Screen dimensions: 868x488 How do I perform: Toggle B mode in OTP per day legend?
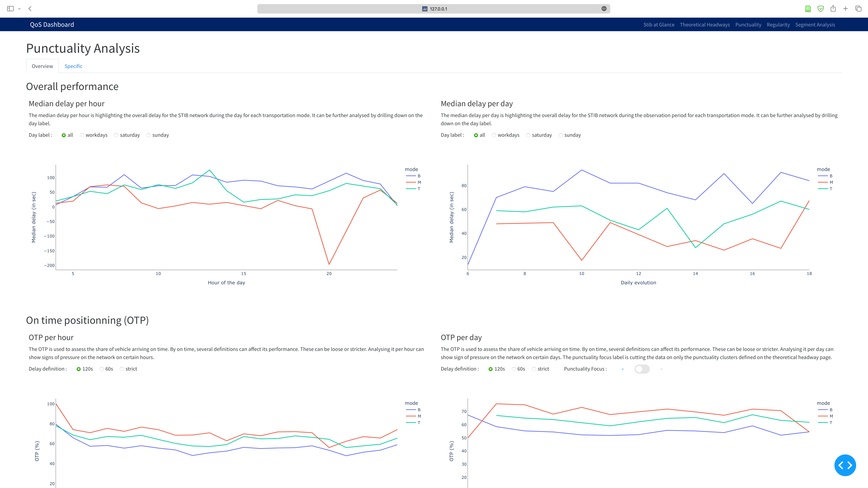click(x=825, y=410)
